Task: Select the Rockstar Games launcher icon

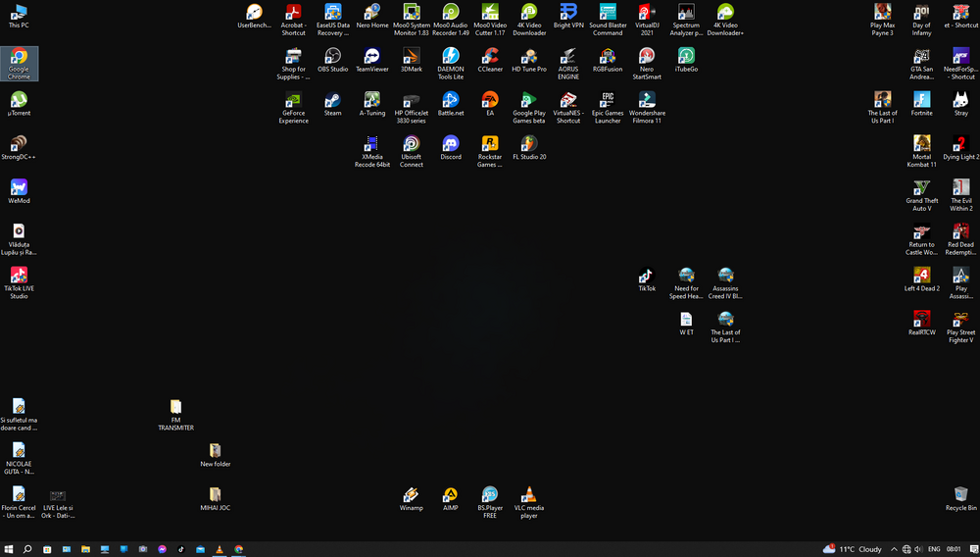Action: tap(490, 151)
